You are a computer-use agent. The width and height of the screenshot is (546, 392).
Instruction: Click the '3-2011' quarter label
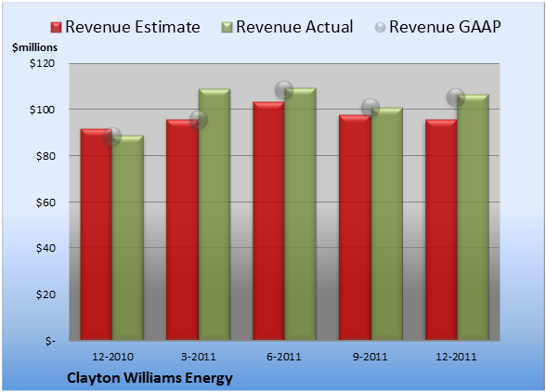(199, 357)
